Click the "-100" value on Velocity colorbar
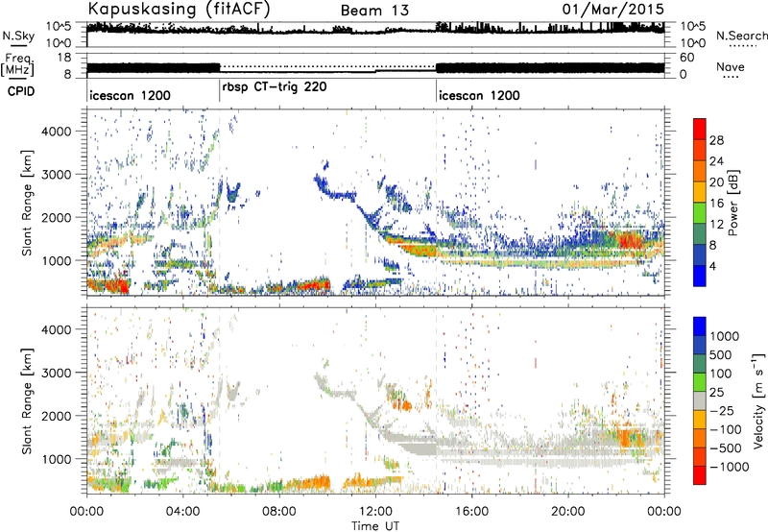The image size is (768, 532). pyautogui.click(x=726, y=429)
